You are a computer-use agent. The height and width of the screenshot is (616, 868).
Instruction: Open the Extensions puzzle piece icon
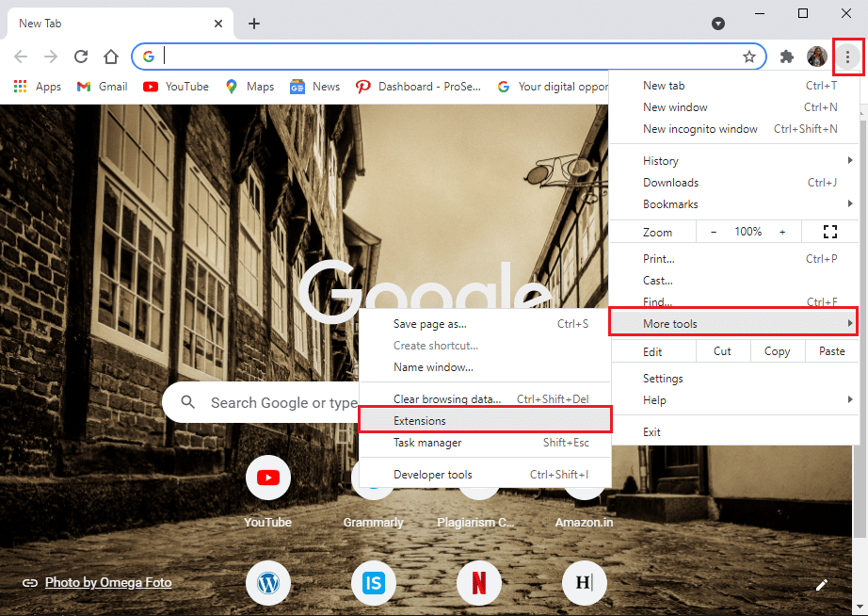787,57
